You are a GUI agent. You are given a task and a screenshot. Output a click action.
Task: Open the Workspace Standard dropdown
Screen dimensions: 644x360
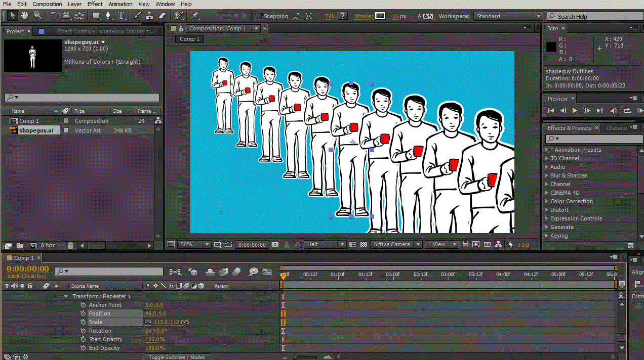(x=508, y=16)
